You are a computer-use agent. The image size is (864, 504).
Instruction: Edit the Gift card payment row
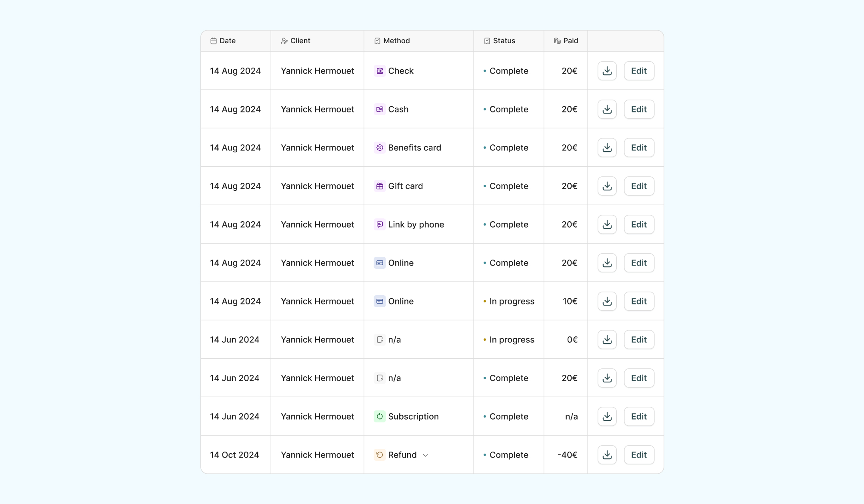tap(639, 186)
